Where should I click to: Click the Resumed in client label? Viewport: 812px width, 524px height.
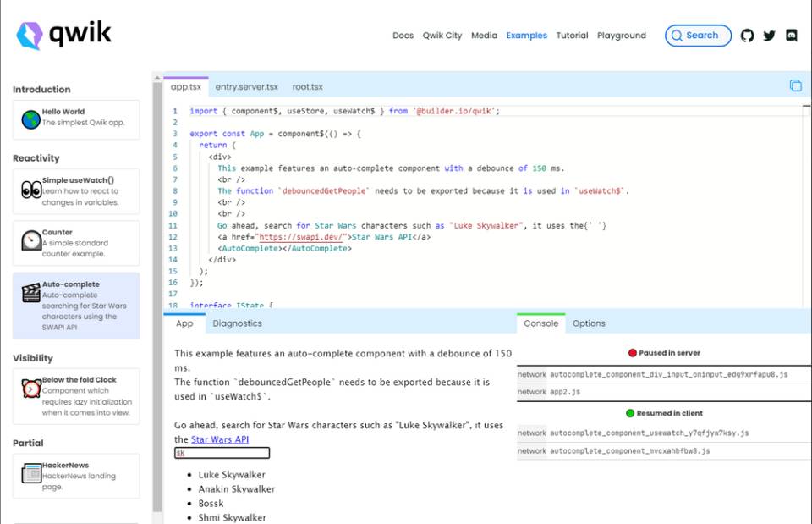click(669, 413)
